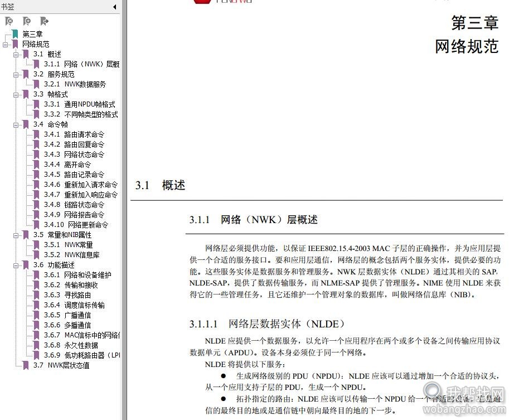Click the page title 第三章

(x=474, y=23)
